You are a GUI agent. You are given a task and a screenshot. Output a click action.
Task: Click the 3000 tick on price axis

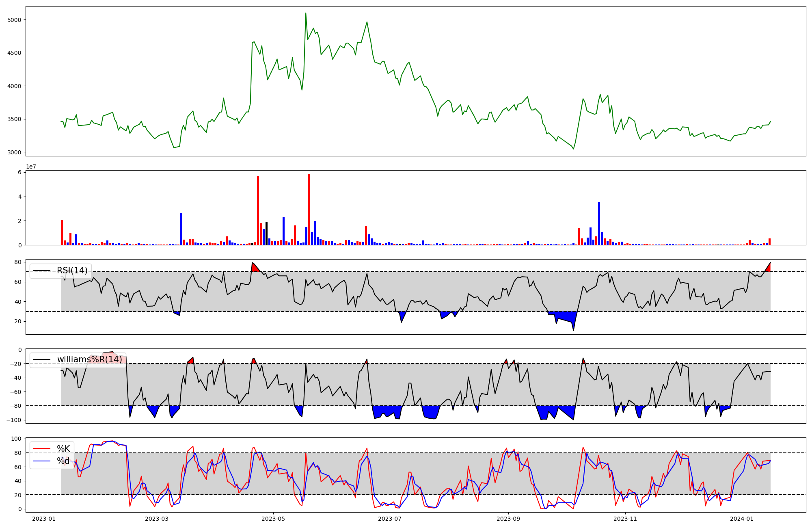click(15, 153)
